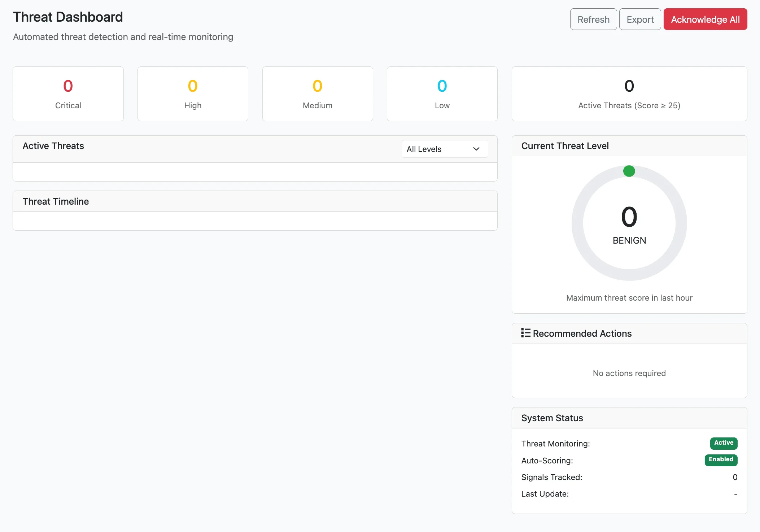Image resolution: width=760 pixels, height=532 pixels.
Task: Click the Recommended Actions list icon
Action: point(526,333)
